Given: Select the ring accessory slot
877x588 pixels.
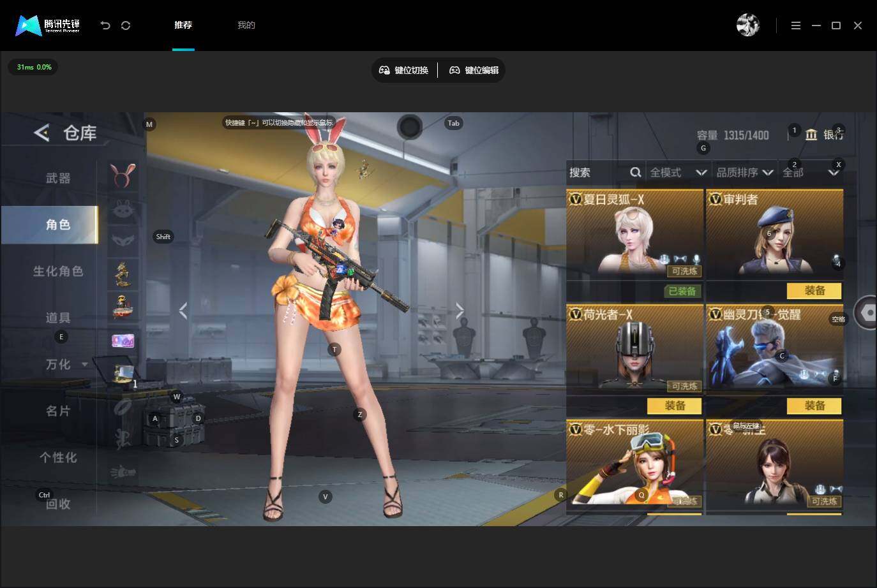Looking at the screenshot, I should [x=123, y=407].
